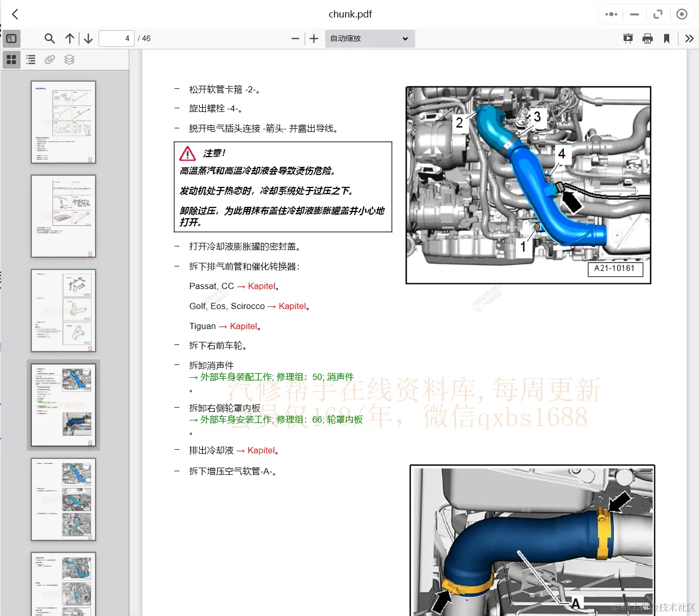Image resolution: width=699 pixels, height=616 pixels.
Task: Select the second page thumbnail in sidebar
Action: coord(63,216)
